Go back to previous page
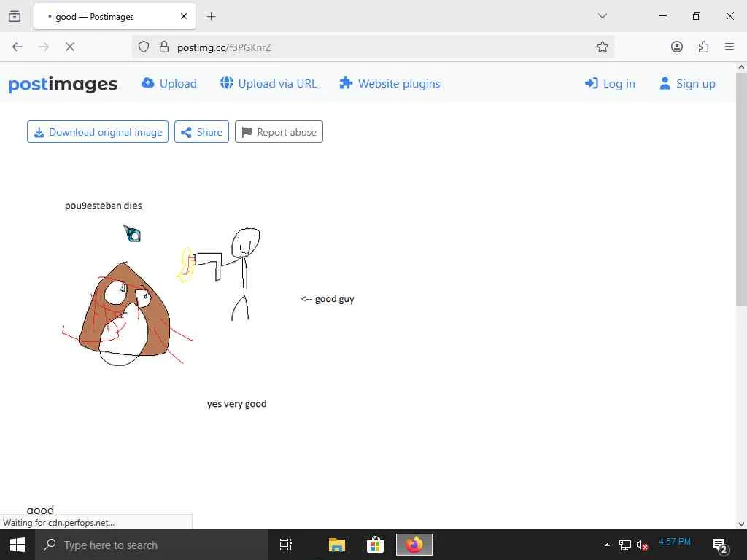Viewport: 747px width, 560px height. tap(18, 47)
